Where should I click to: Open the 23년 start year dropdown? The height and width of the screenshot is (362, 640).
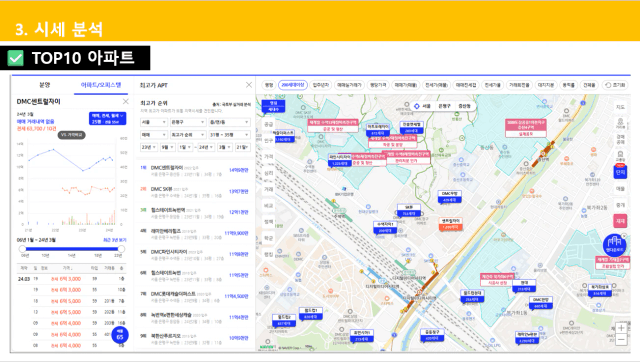[x=149, y=147]
